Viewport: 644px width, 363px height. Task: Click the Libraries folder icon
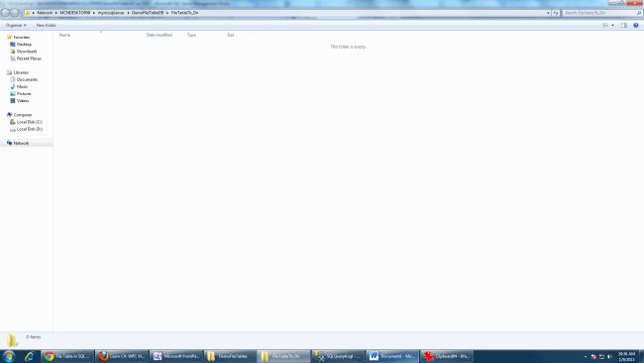(9, 72)
